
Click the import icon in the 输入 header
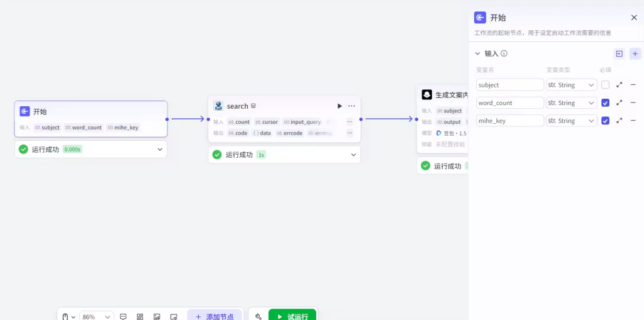pyautogui.click(x=619, y=54)
